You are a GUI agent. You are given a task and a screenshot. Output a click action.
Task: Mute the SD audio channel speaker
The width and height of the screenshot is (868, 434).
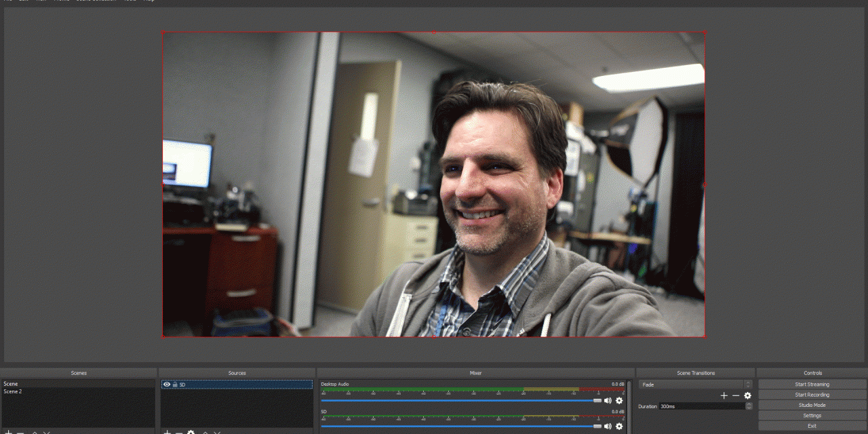click(x=608, y=427)
